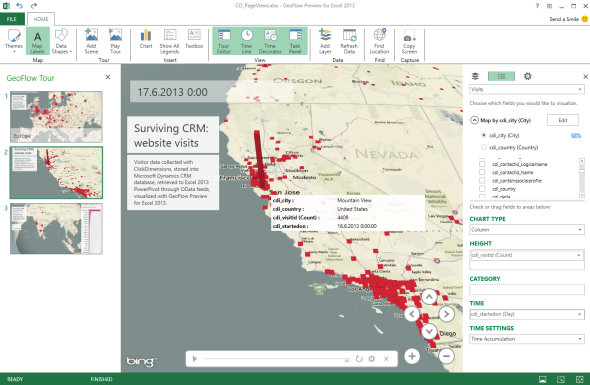
Task: Open the Themes gallery in ribbon
Action: (14, 41)
